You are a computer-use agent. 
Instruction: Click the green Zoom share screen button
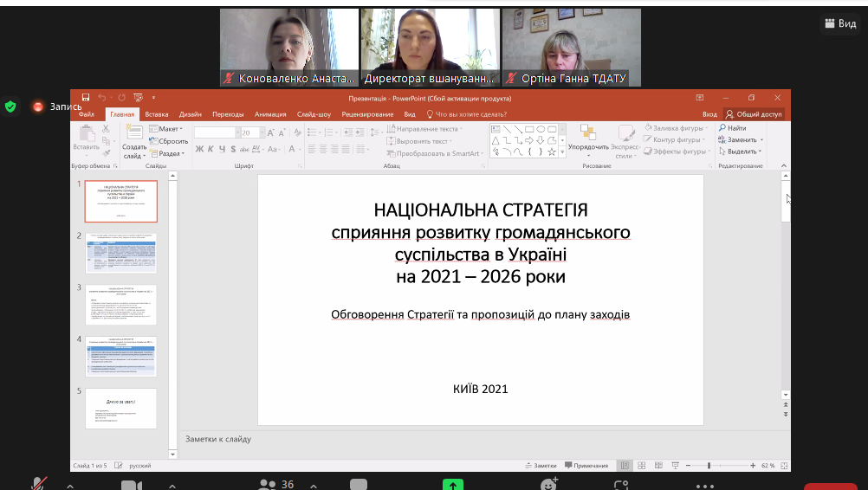click(453, 485)
